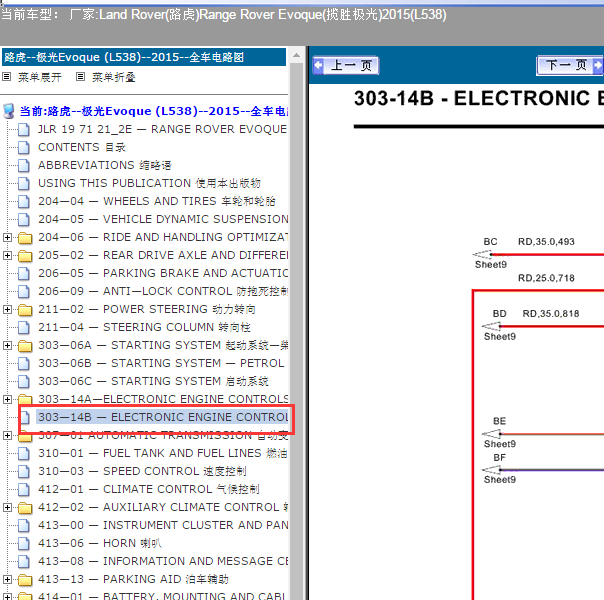Expand 211-02 POWER STEERING folder
604x600 pixels.
(7, 309)
